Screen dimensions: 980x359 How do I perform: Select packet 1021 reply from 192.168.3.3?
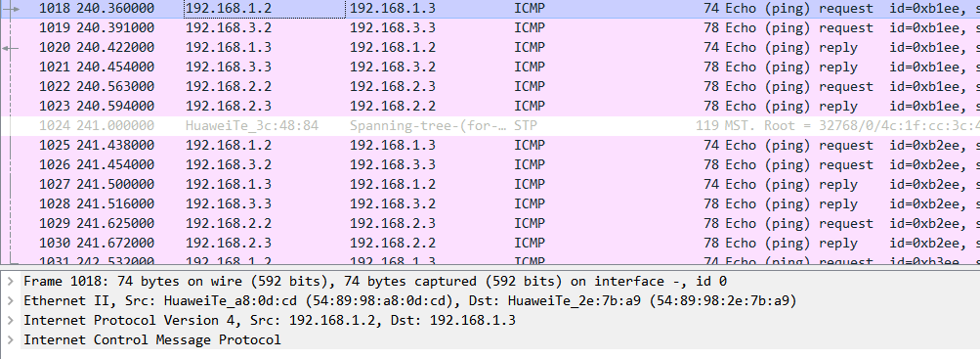point(490,67)
